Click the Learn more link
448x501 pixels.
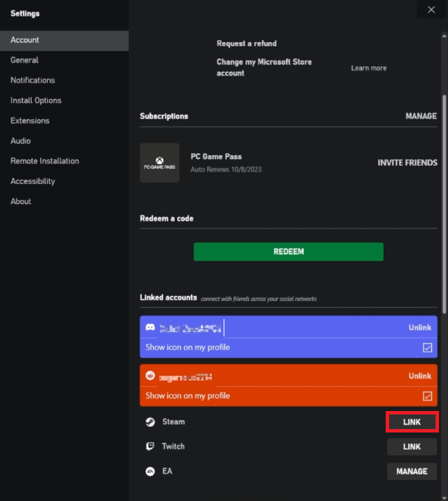(x=368, y=68)
